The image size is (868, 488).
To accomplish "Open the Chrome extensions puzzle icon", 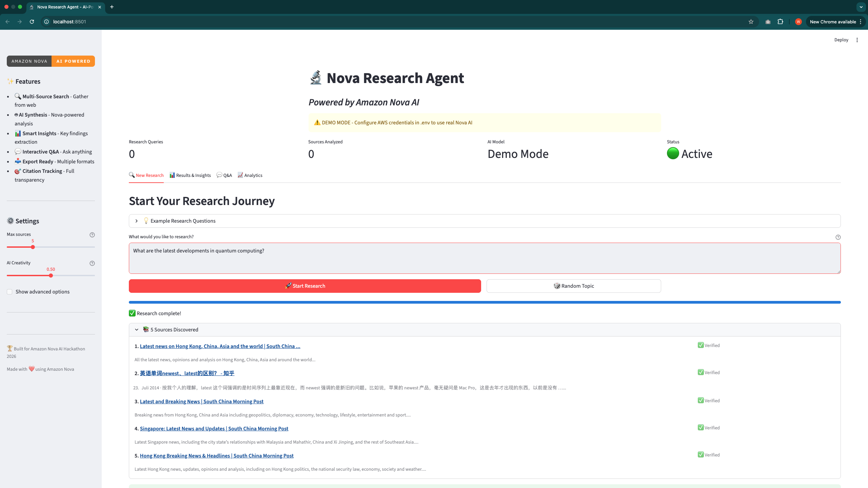I will (780, 22).
